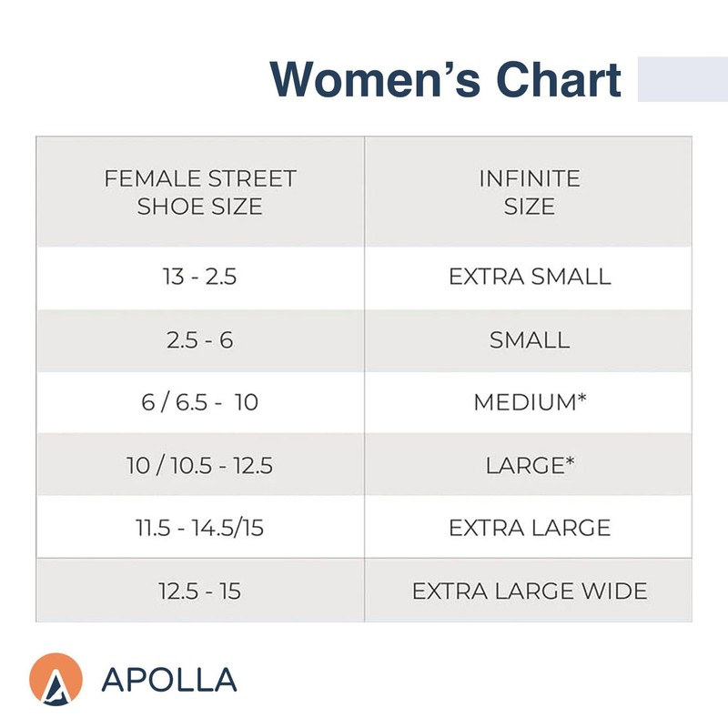
Task: Choose the EXTRA SMALL size cell
Action: click(530, 278)
